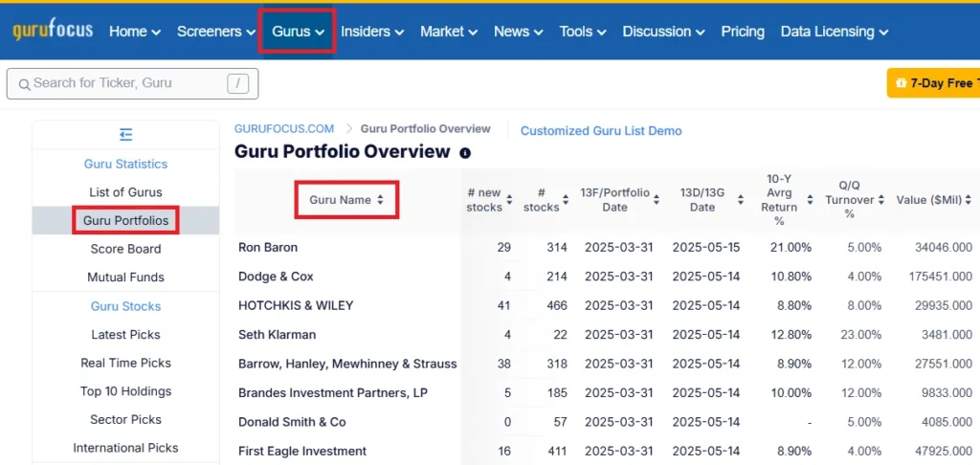Open the Market dropdown menu

[x=449, y=32]
